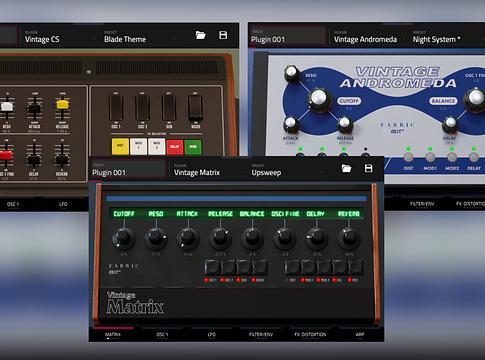Click the OSC1 Fine knob on Vintage Matrix
This screenshot has width=485, height=360.
[284, 237]
